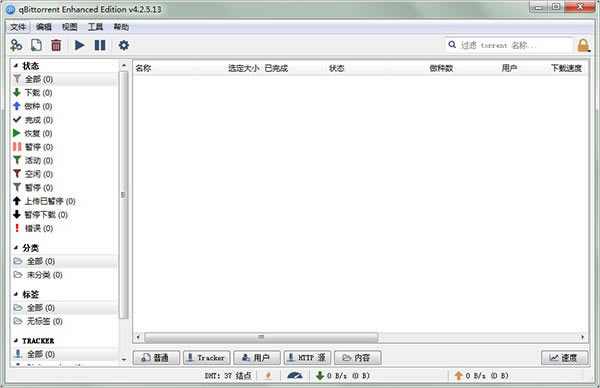Collapse the TRACKER section triangle

pos(16,341)
